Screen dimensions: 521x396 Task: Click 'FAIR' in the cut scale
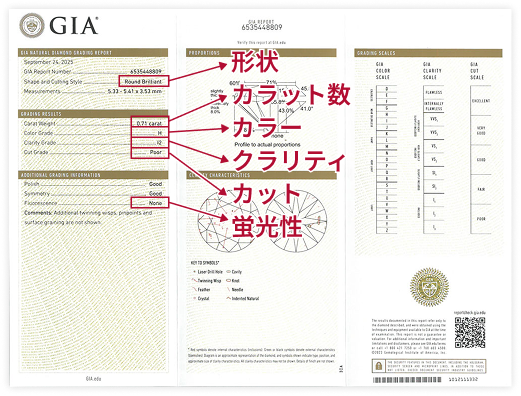(x=481, y=189)
